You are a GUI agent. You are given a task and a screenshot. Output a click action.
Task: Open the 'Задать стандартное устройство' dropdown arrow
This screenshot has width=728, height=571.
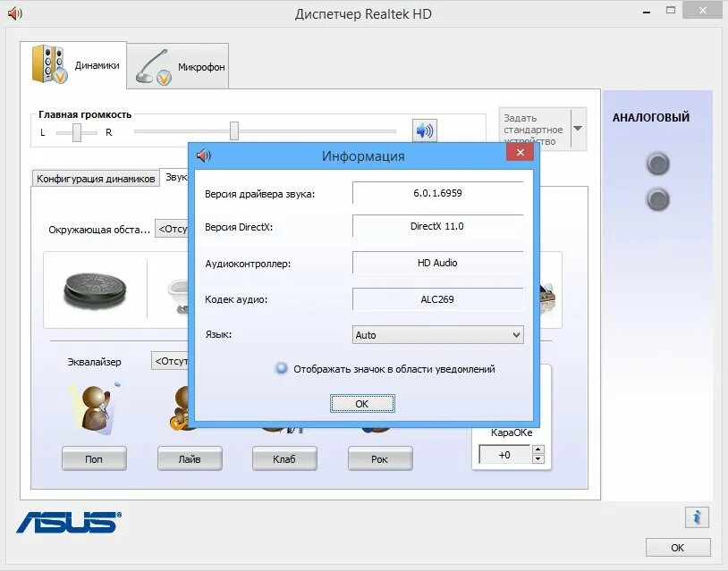(x=577, y=128)
